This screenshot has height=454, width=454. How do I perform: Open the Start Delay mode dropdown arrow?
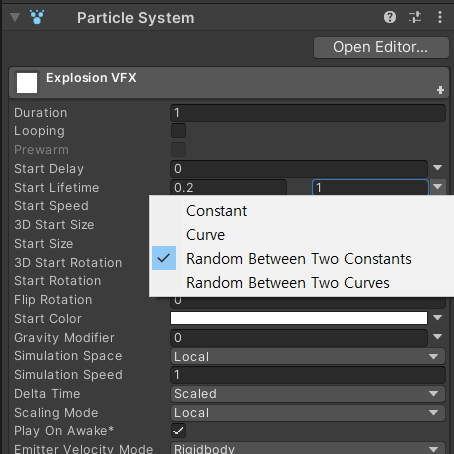click(x=438, y=168)
